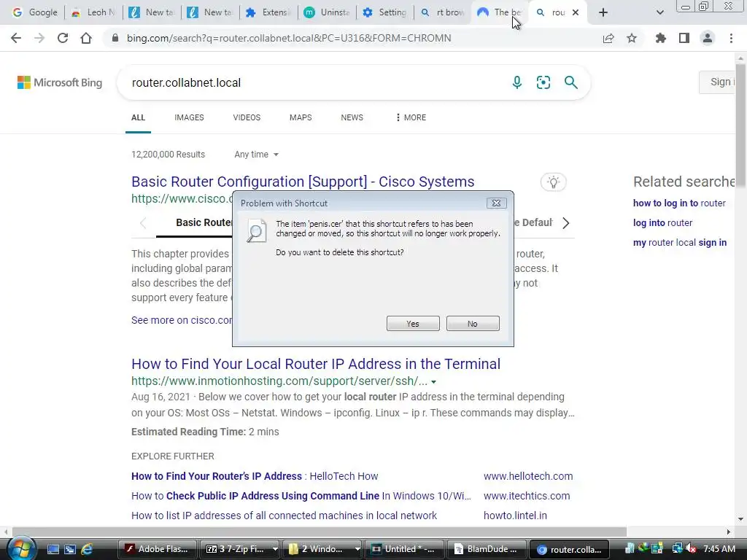
Task: Open the BlamDude taskbar button
Action: (x=487, y=549)
